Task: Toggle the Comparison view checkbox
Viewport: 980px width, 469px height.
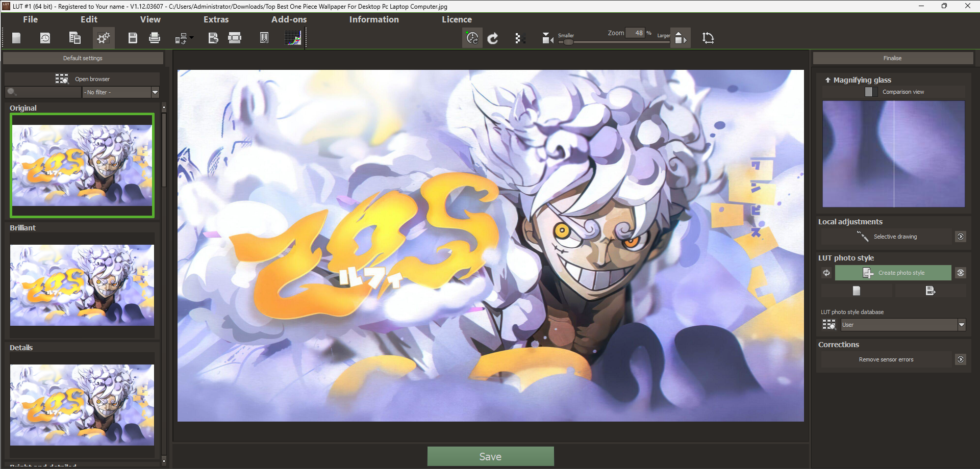Action: [x=868, y=92]
